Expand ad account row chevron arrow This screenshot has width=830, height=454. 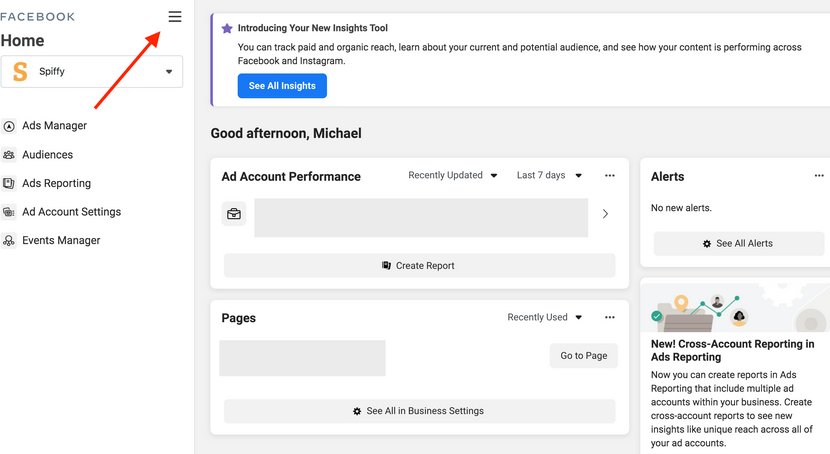[605, 214]
